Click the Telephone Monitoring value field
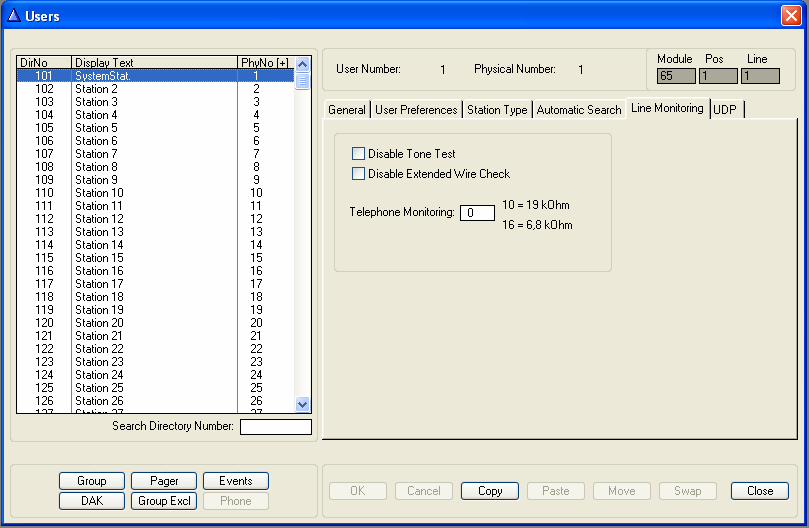Screen dimensions: 809x528 click(x=477, y=212)
